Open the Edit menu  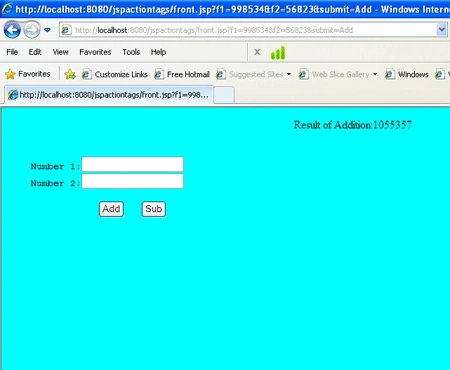(35, 52)
